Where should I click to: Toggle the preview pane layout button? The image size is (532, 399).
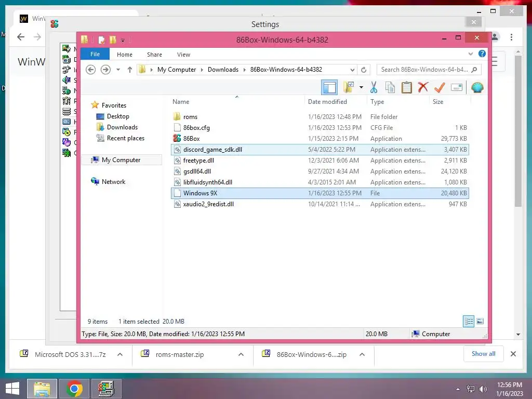point(329,87)
